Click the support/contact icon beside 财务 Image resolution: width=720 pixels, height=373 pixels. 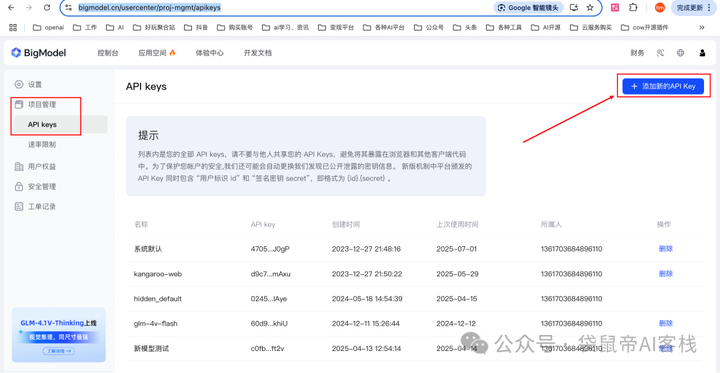coord(660,53)
